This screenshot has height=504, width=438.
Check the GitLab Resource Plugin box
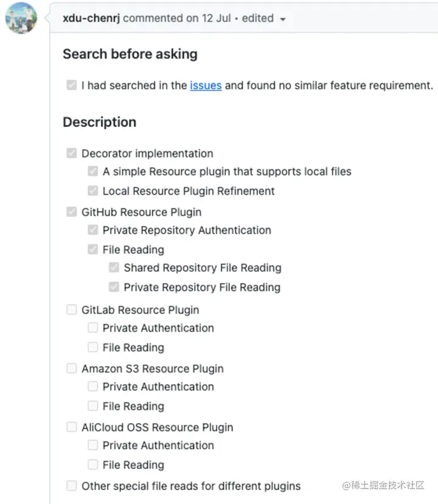coord(72,310)
